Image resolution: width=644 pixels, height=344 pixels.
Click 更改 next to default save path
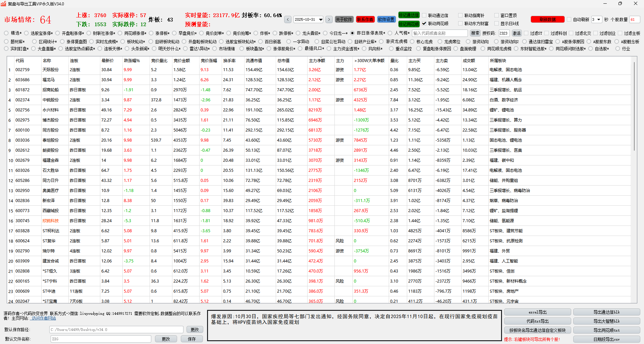[x=195, y=330]
